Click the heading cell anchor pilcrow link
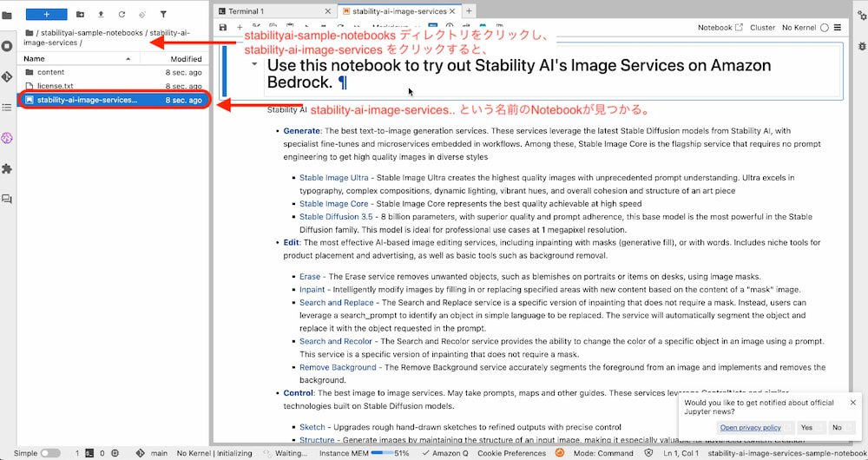 click(343, 82)
